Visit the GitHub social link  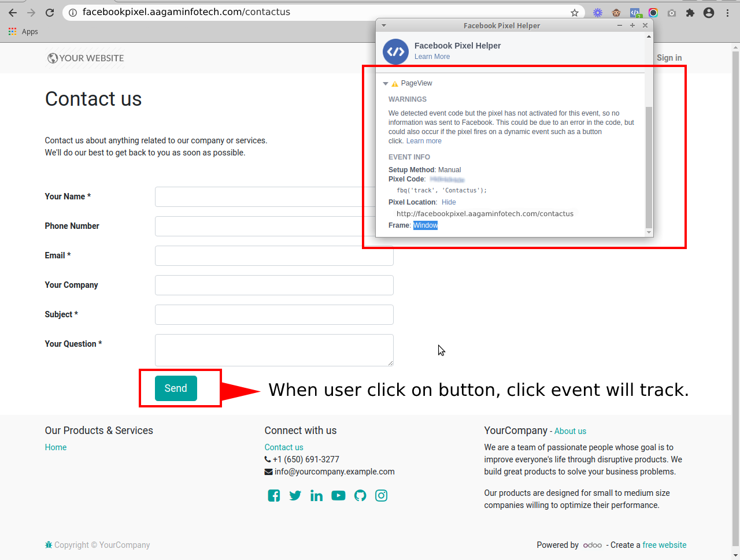360,496
